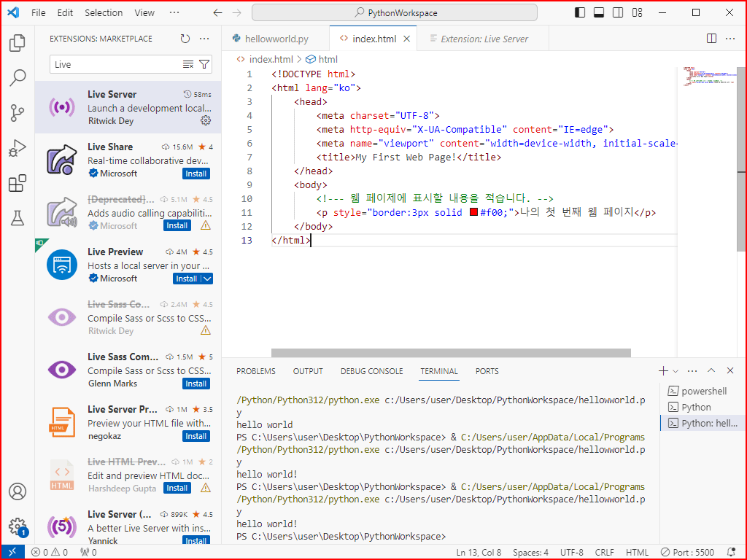Viewport: 747px width, 560px height.
Task: Select the powershell terminal entry
Action: (x=703, y=391)
